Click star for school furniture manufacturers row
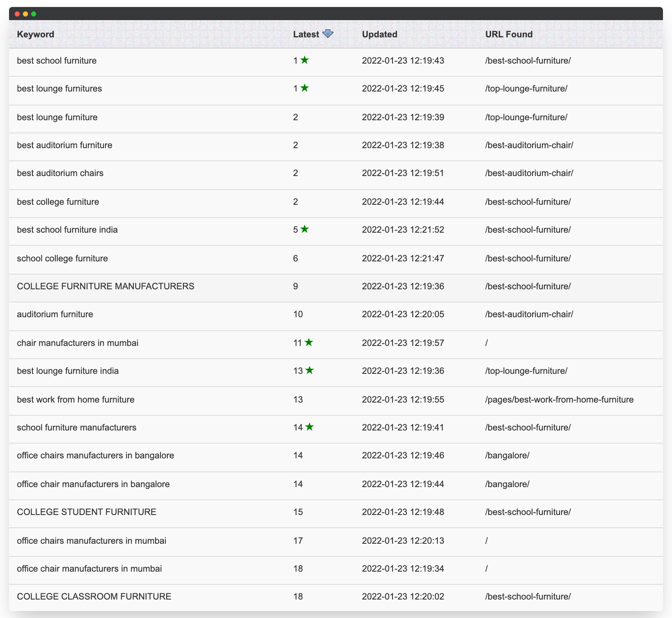The width and height of the screenshot is (672, 618). click(x=310, y=427)
